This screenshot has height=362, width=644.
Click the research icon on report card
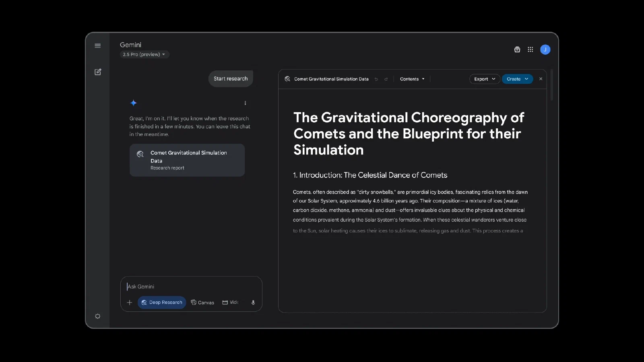tap(140, 154)
